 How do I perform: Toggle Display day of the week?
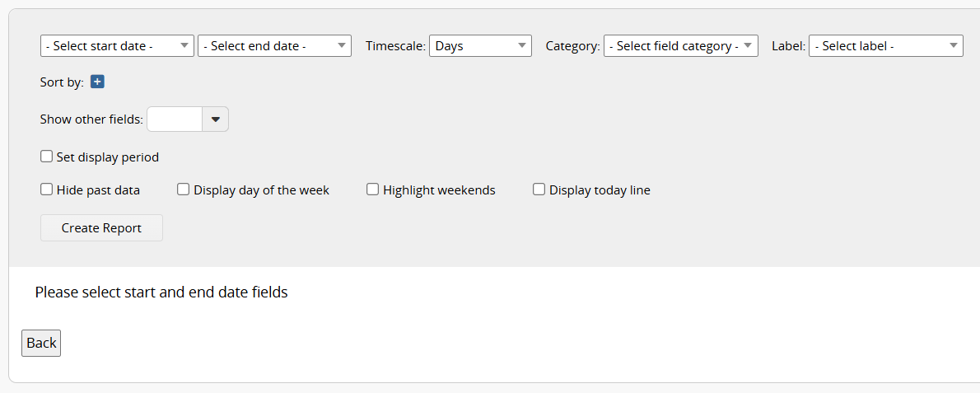click(x=184, y=189)
